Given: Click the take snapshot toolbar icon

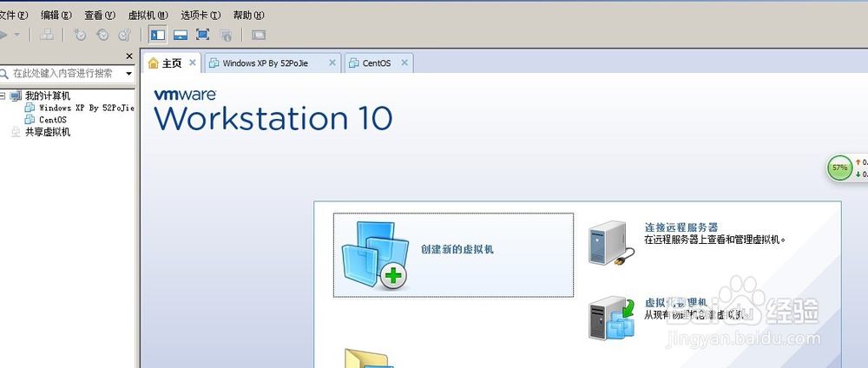Looking at the screenshot, I should pyautogui.click(x=80, y=35).
